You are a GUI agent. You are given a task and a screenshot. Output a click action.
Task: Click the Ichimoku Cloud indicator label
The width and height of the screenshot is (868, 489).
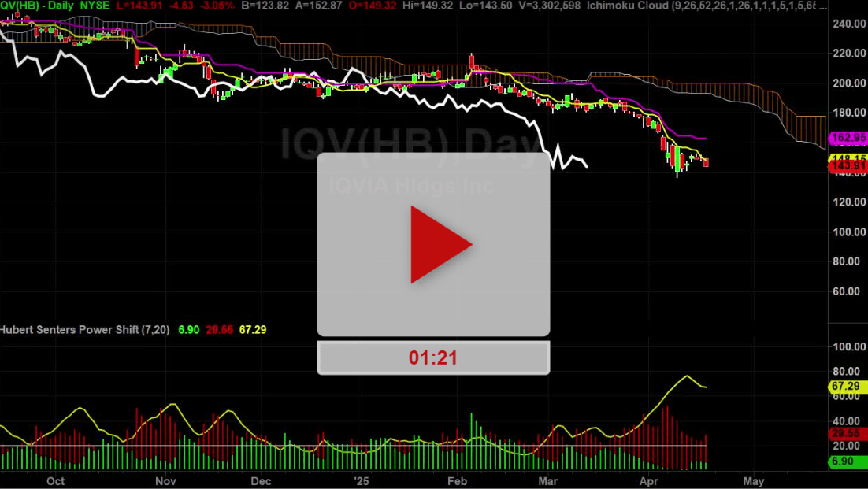707,6
